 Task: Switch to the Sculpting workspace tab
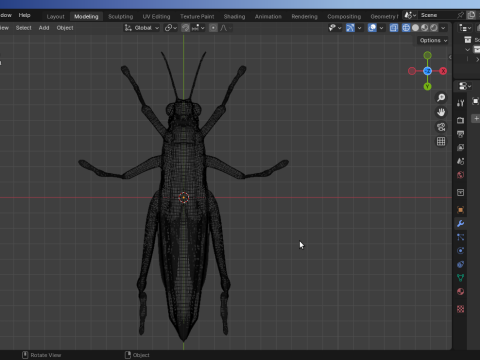pyautogui.click(x=120, y=16)
